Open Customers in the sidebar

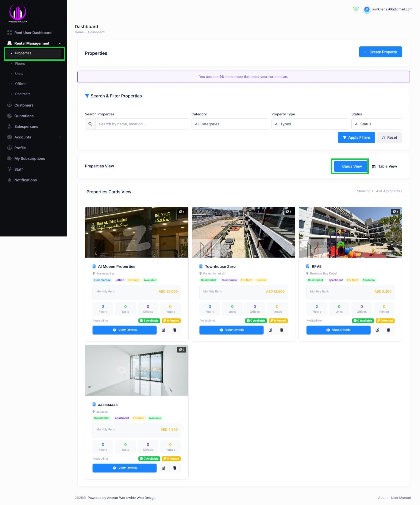click(24, 105)
